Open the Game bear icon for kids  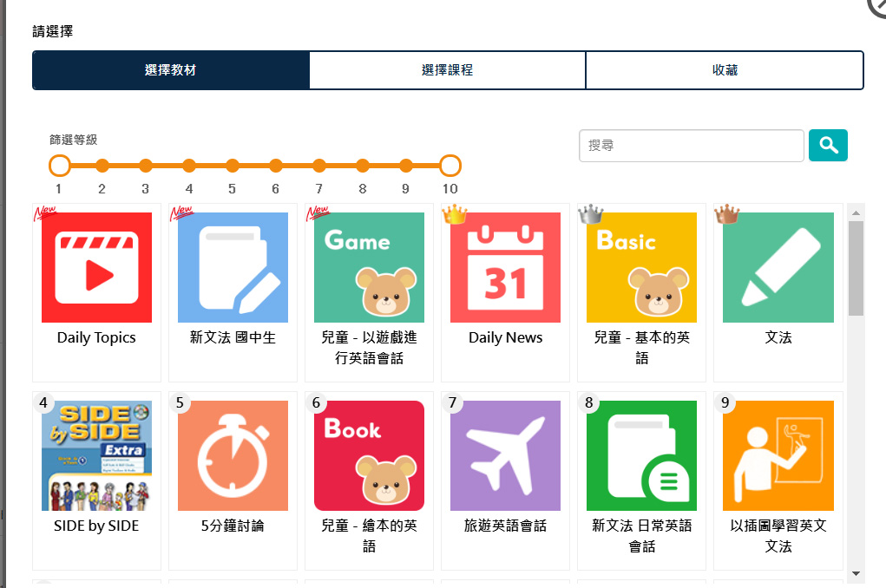369,267
